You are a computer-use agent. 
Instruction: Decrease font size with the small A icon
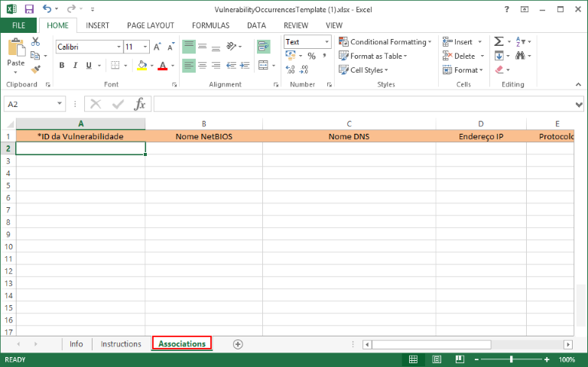click(171, 47)
